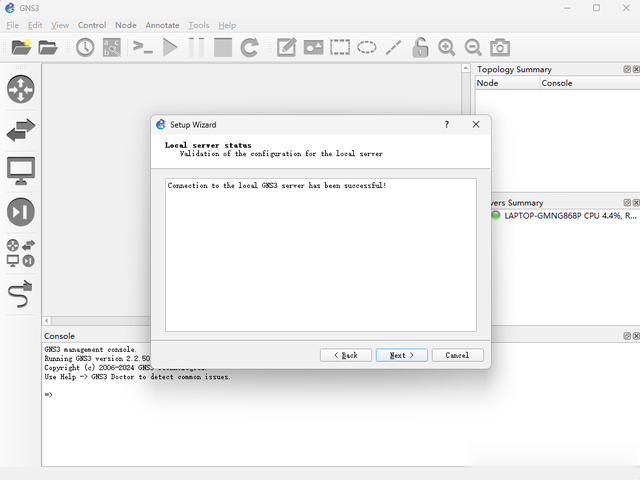Open console connect to all devices icon
The image size is (640, 480).
click(143, 47)
